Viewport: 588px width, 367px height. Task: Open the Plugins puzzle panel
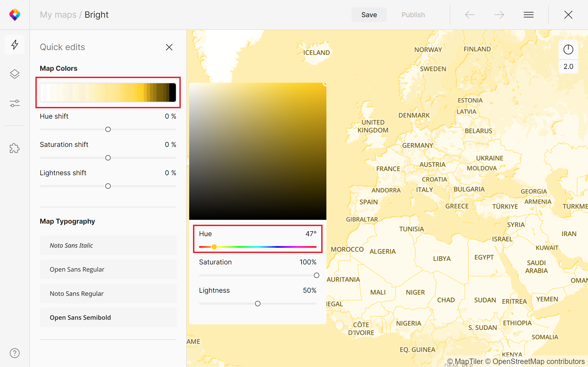[15, 148]
